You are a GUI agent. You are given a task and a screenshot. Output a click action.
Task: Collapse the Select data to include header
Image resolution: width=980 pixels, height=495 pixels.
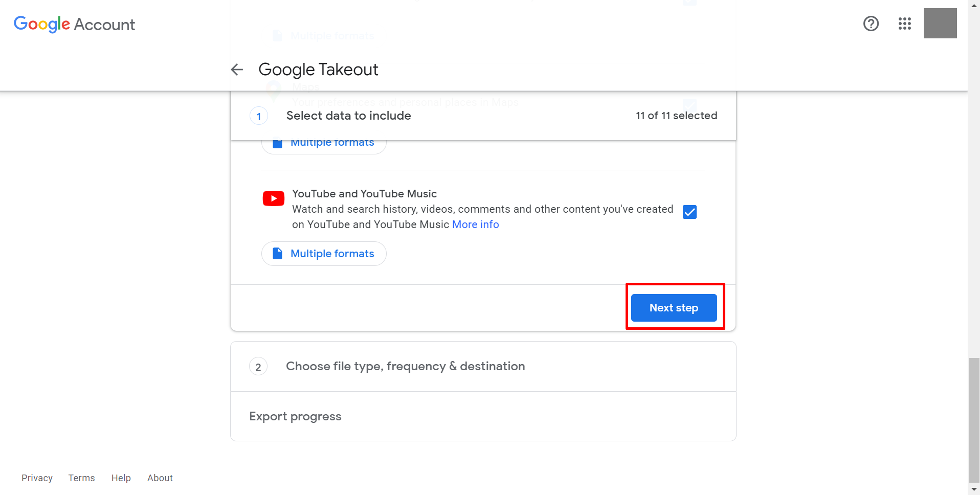(483, 116)
